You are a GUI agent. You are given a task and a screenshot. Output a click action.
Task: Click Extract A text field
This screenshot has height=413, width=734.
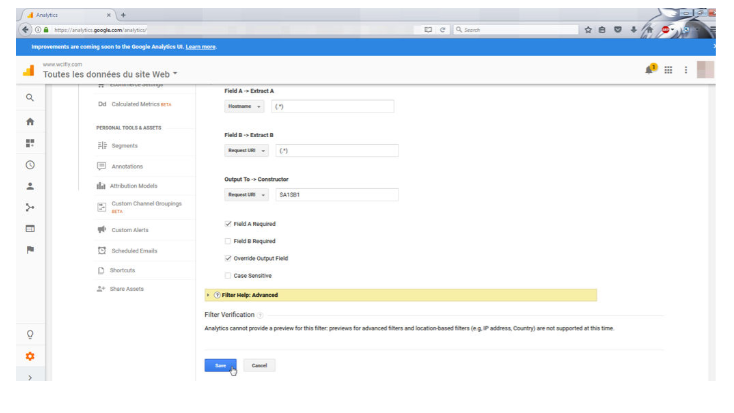click(x=332, y=106)
